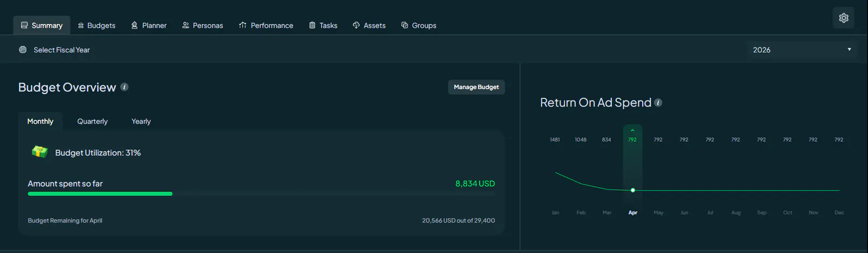The height and width of the screenshot is (253, 868).
Task: Select Jul on the ROAS chart axis
Action: point(710,212)
